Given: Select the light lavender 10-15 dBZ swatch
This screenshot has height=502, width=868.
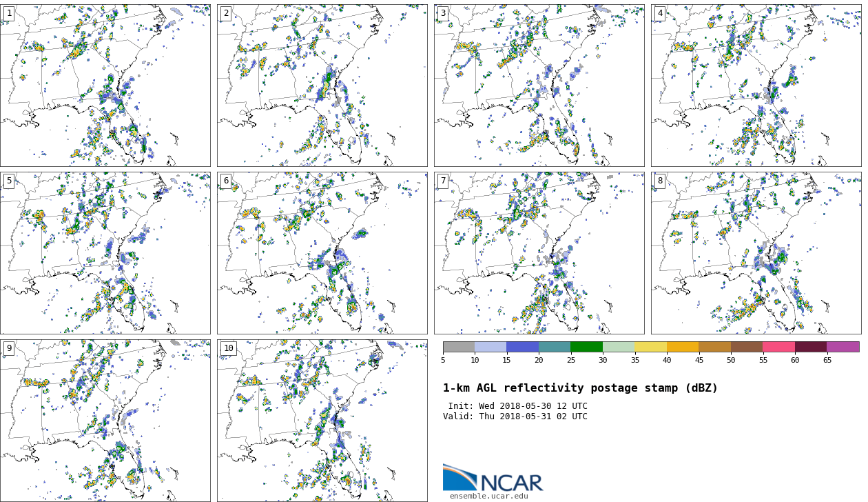Looking at the screenshot, I should coord(490,347).
